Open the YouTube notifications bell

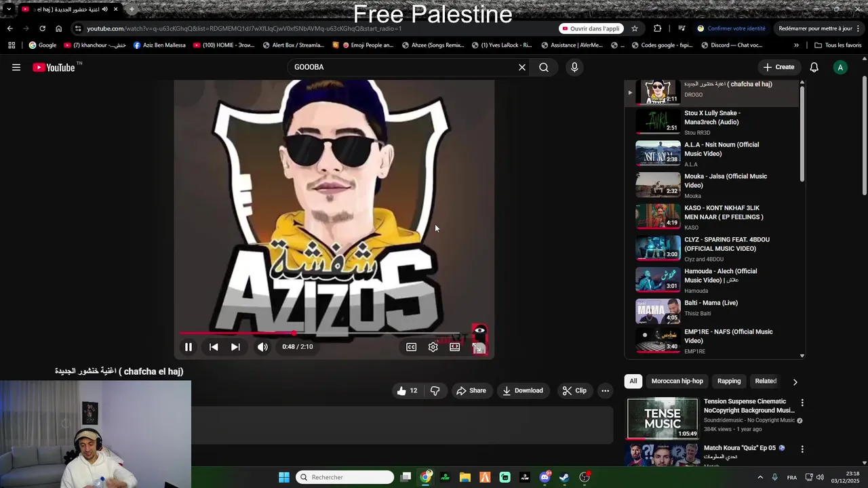(x=814, y=67)
